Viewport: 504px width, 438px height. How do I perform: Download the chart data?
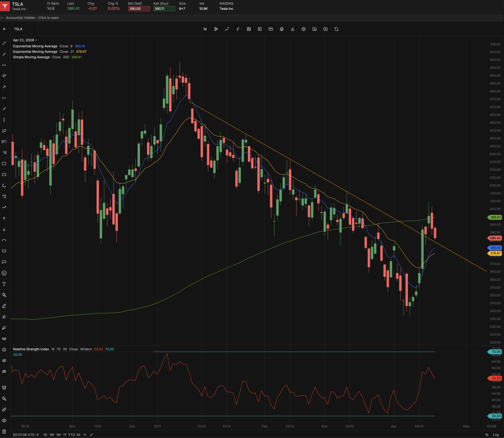(x=293, y=29)
